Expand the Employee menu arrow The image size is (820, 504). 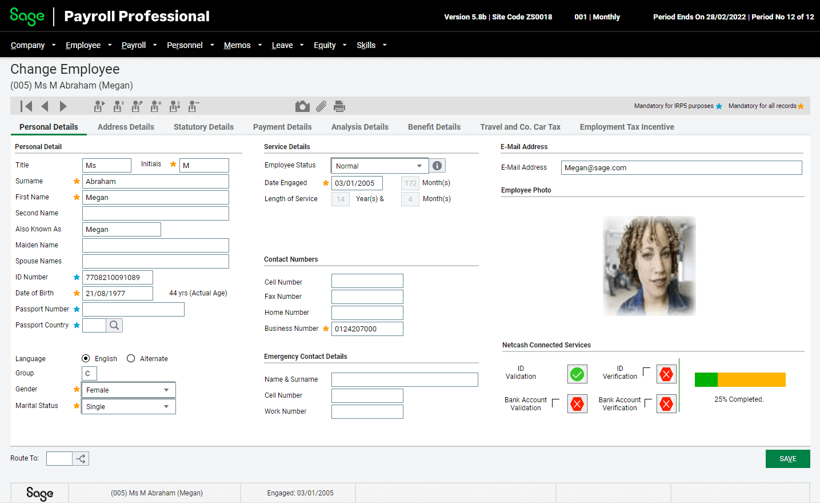(x=110, y=45)
